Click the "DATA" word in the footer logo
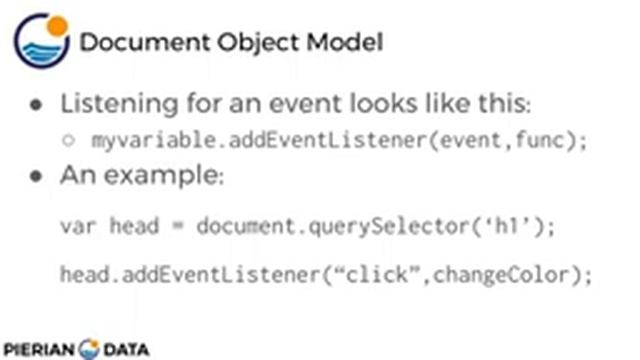Image resolution: width=640 pixels, height=360 pixels. (126, 350)
